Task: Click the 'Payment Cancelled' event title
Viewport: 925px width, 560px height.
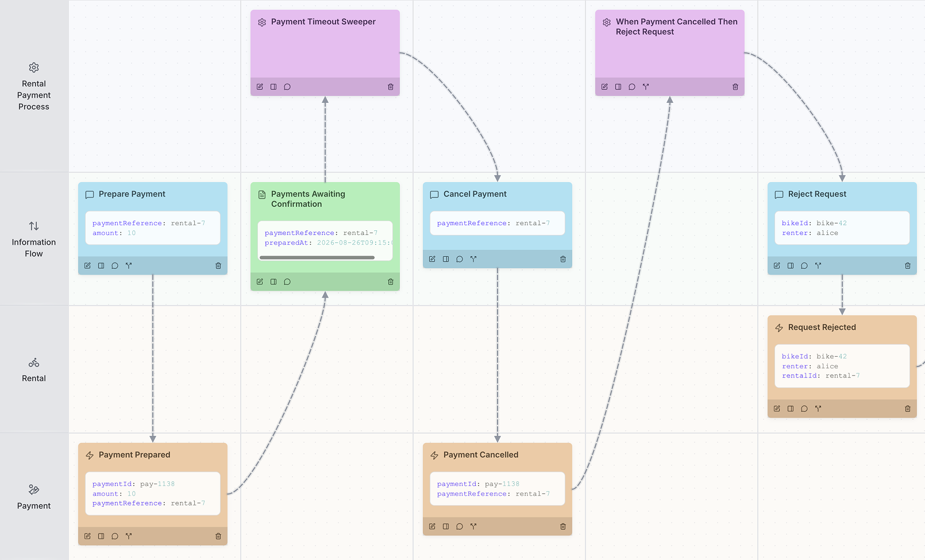Action: [x=481, y=455]
